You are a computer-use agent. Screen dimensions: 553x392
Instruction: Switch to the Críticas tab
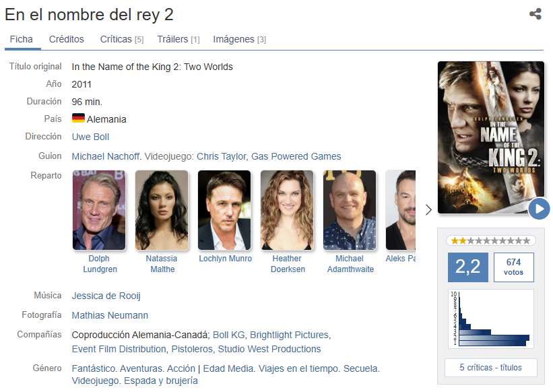[122, 39]
